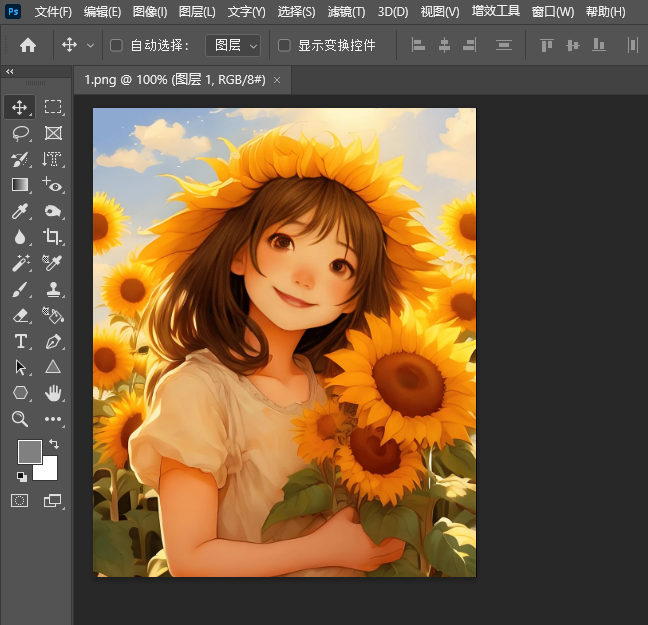This screenshot has height=625, width=648.
Task: Choose the Gradient tool
Action: tap(20, 185)
